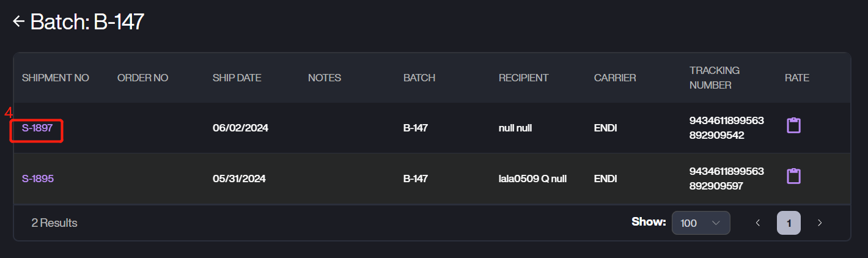Open rate clipboard icon for S-1897
The width and height of the screenshot is (868, 258).
pyautogui.click(x=793, y=126)
